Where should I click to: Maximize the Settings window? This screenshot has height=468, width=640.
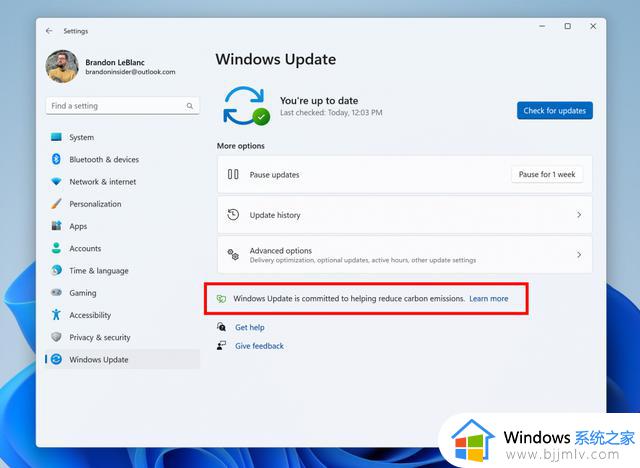567,26
